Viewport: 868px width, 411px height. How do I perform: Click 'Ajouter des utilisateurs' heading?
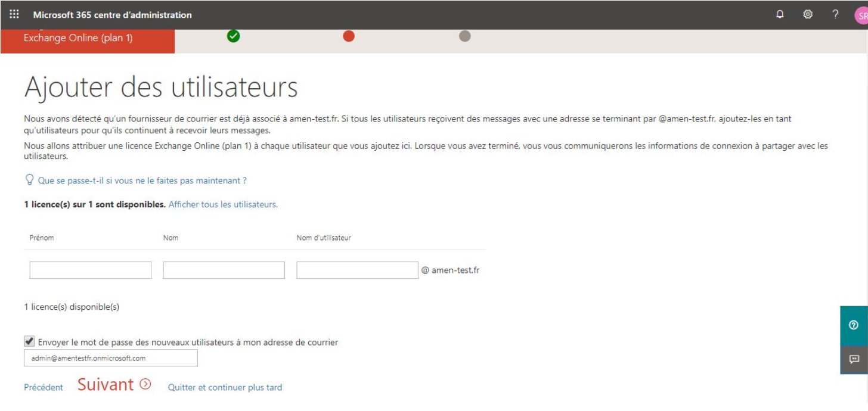click(x=161, y=88)
